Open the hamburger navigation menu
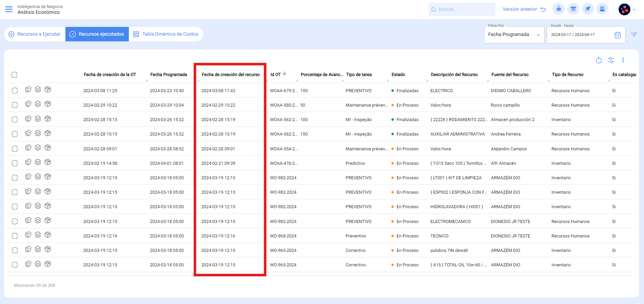Image resolution: width=644 pixels, height=304 pixels. [9, 9]
